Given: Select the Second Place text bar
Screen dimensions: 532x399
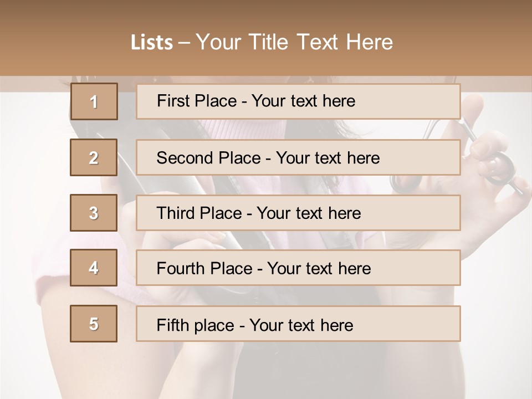Looking at the screenshot, I should (x=298, y=157).
